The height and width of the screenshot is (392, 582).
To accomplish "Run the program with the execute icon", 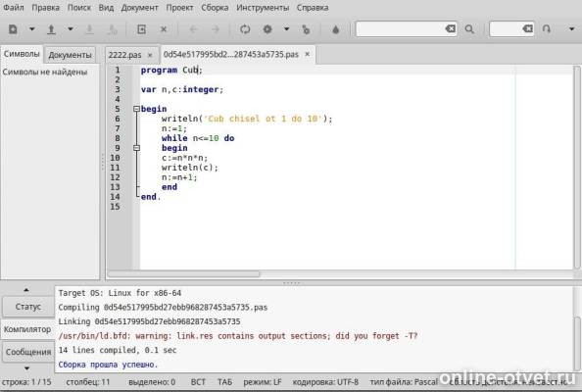I will (306, 29).
